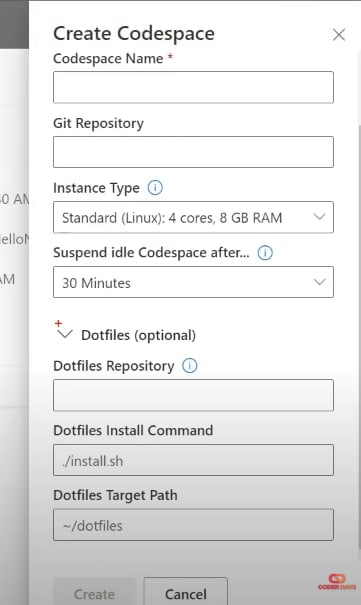Click the Dotfiles Target Path field
Viewport: 361px width, 605px height.
click(x=193, y=525)
